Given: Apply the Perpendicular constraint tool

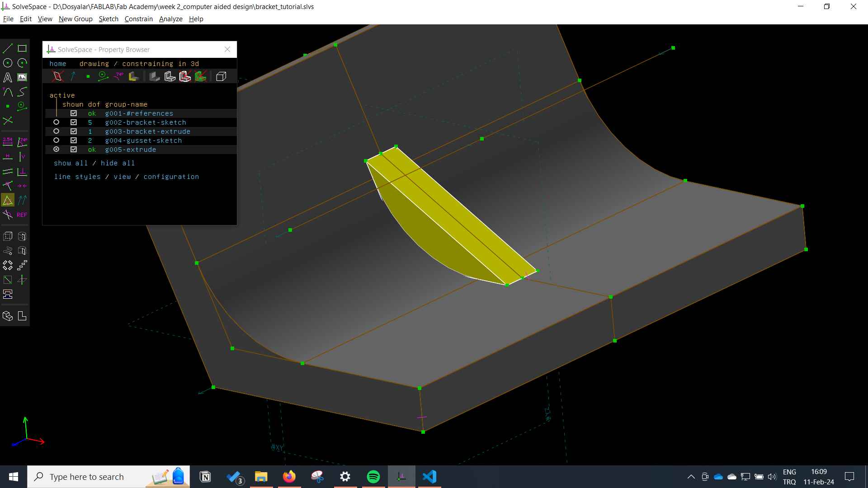Looking at the screenshot, I should [x=22, y=171].
